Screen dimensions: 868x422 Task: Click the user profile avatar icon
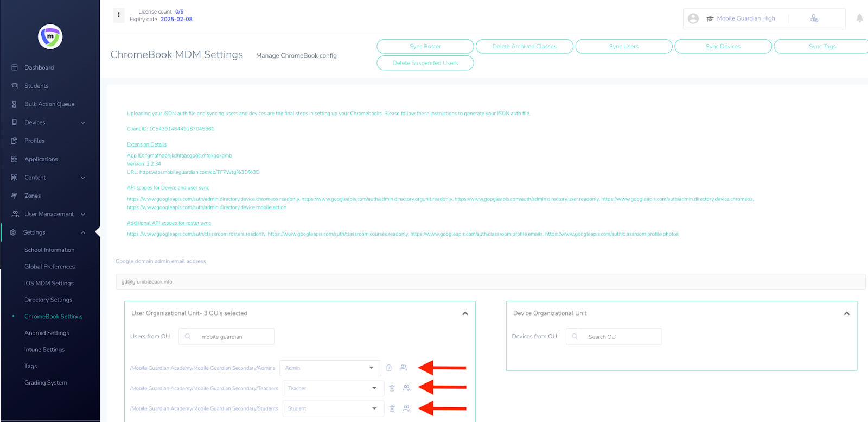693,18
